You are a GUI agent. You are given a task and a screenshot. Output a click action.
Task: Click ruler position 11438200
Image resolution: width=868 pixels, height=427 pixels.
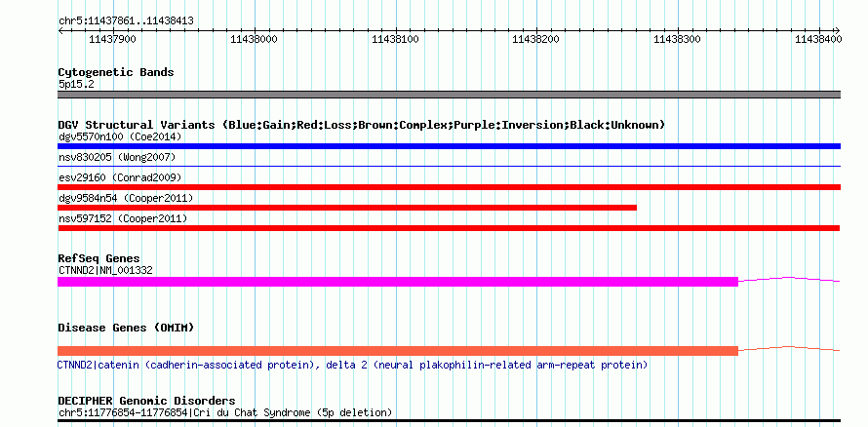(x=536, y=39)
